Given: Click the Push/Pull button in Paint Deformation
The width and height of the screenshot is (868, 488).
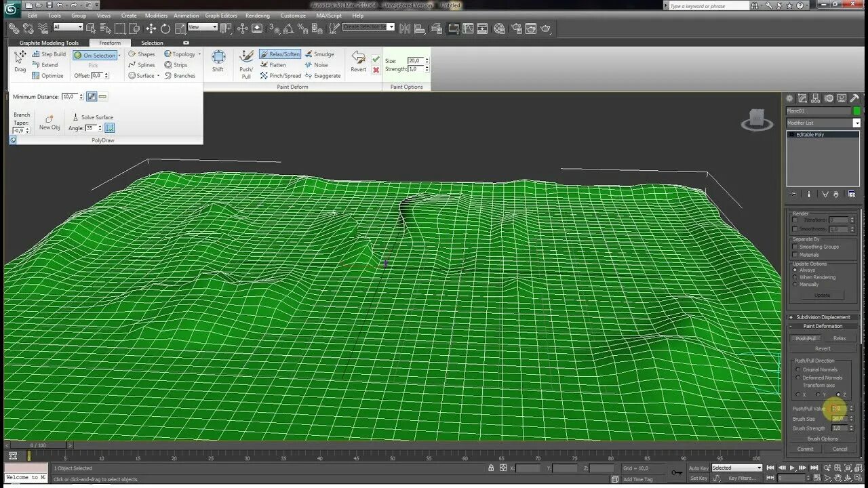Looking at the screenshot, I should tap(806, 338).
